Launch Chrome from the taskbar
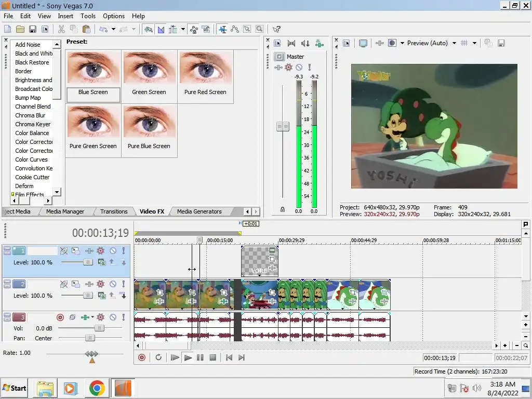The height and width of the screenshot is (399, 532). click(x=97, y=388)
